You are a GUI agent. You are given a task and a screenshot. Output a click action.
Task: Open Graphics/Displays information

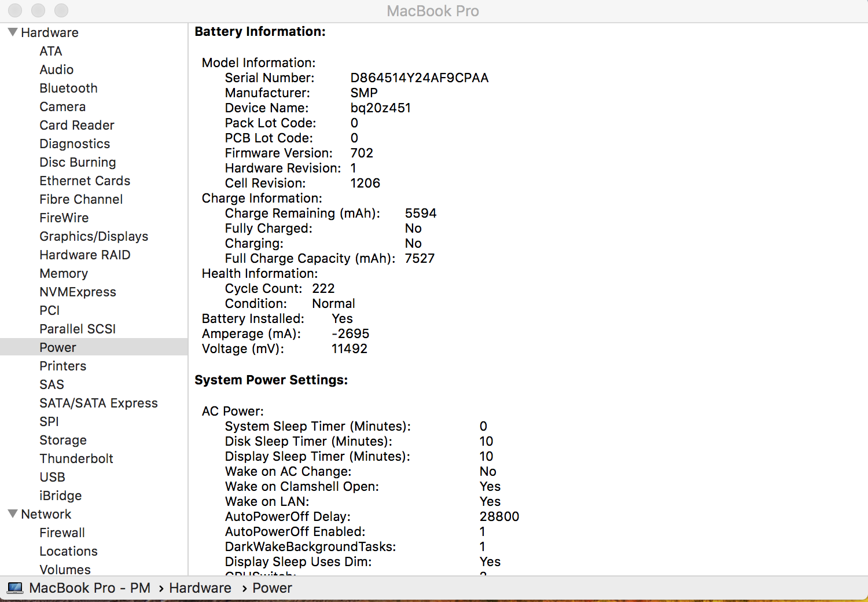point(94,236)
